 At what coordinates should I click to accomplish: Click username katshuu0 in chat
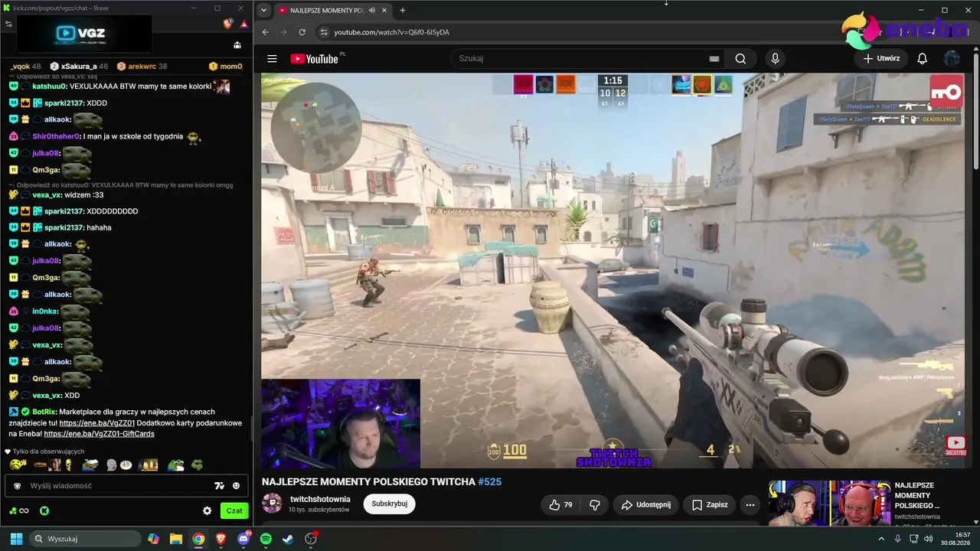tap(50, 86)
